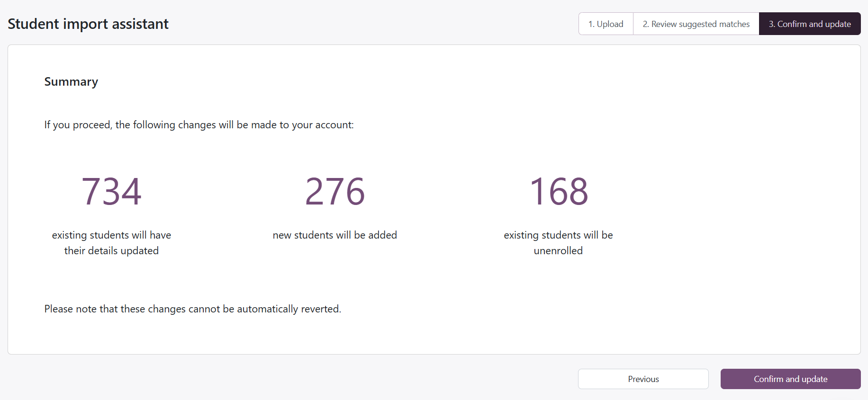Image resolution: width=868 pixels, height=400 pixels.
Task: Click the 'existing students will be' text line
Action: [x=558, y=235]
